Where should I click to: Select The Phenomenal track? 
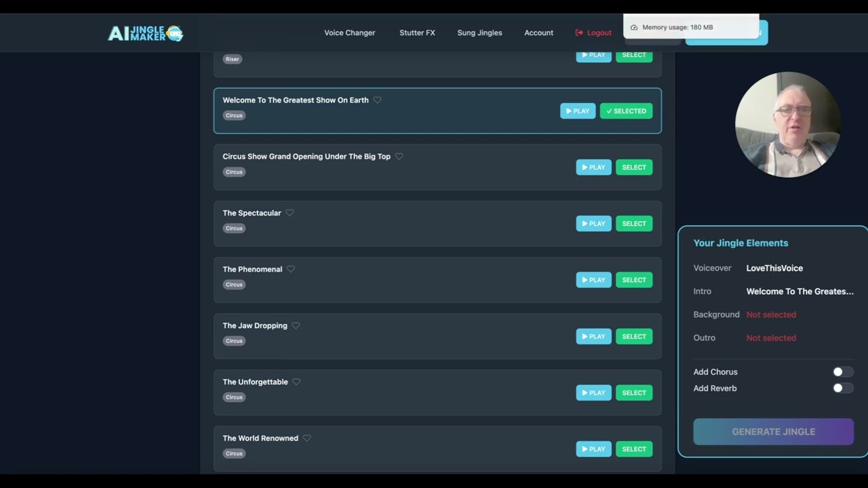tap(634, 280)
